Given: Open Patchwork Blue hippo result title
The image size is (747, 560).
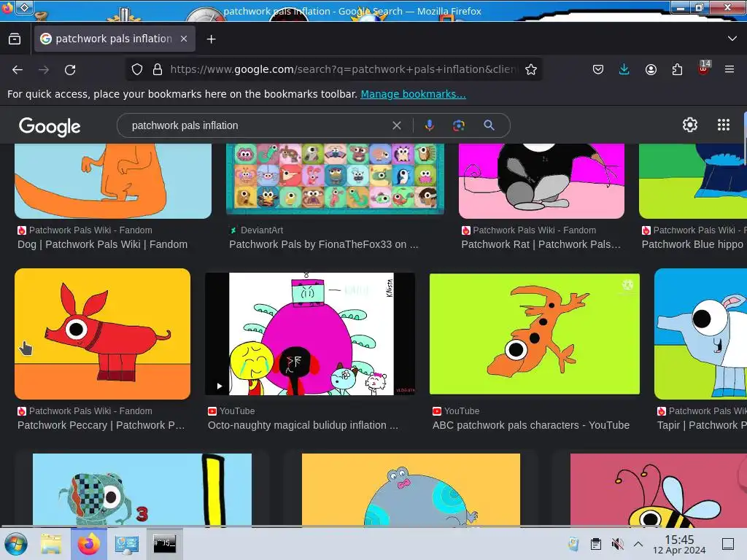Looking at the screenshot, I should (x=694, y=244).
